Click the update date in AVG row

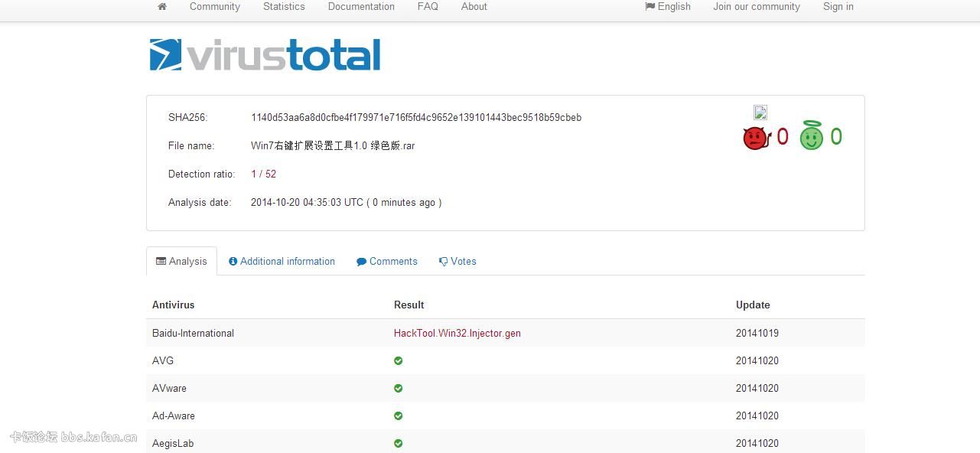[757, 360]
